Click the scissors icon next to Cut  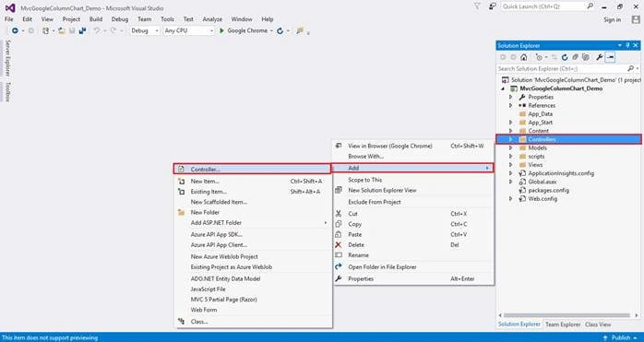339,214
